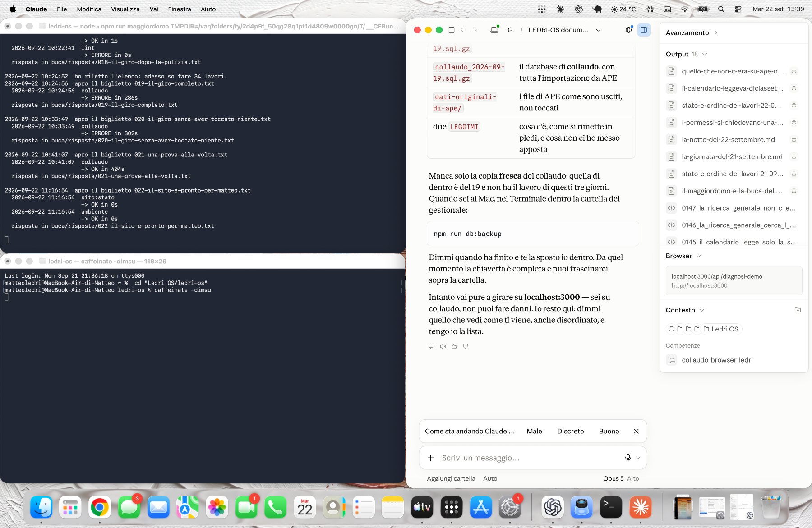
Task: Toggle the right side panel button
Action: (644, 30)
